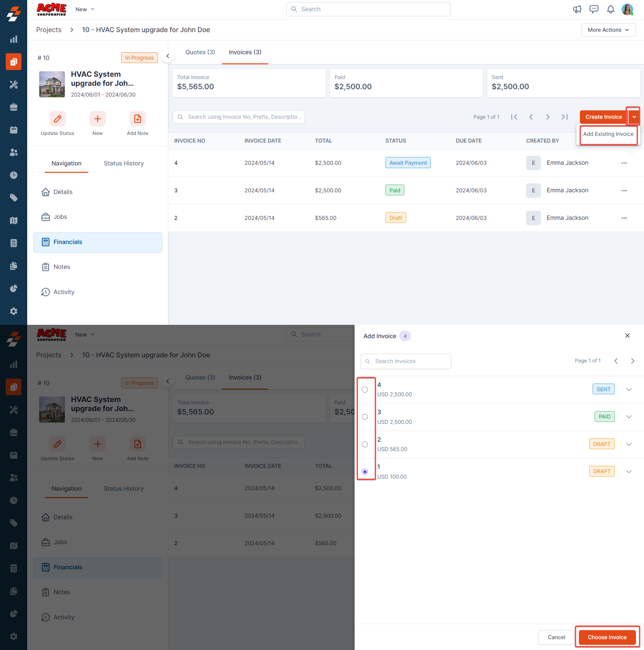Image resolution: width=644 pixels, height=650 pixels.
Task: Click the Search Invoices field
Action: [x=406, y=361]
